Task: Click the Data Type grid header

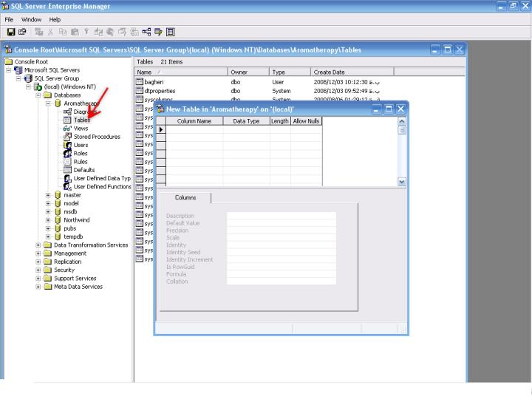Action: [x=246, y=121]
